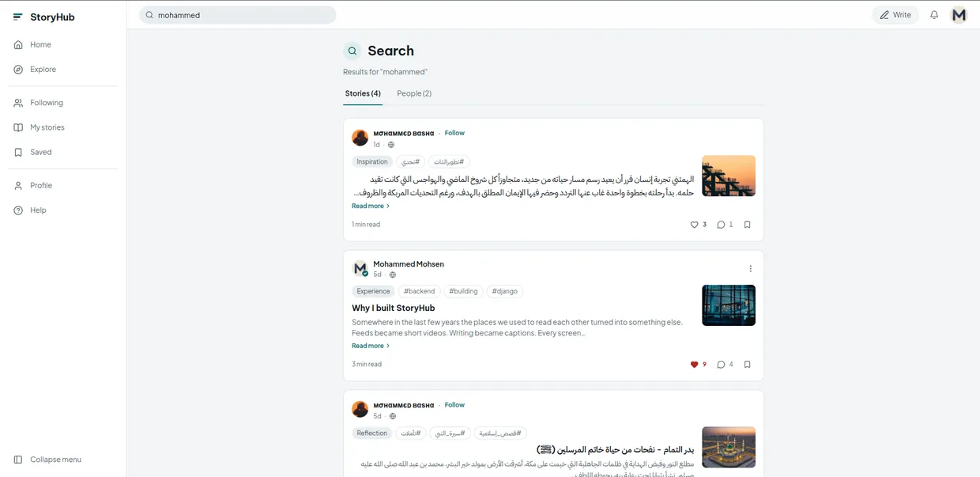This screenshot has height=477, width=980.
Task: Click globe icon on the third story
Action: (393, 416)
